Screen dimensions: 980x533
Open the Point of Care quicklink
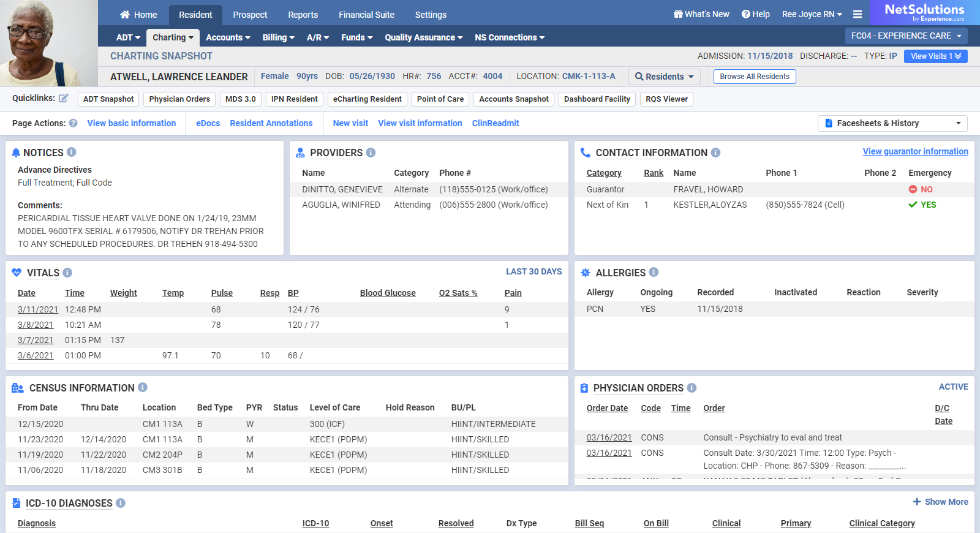point(440,99)
